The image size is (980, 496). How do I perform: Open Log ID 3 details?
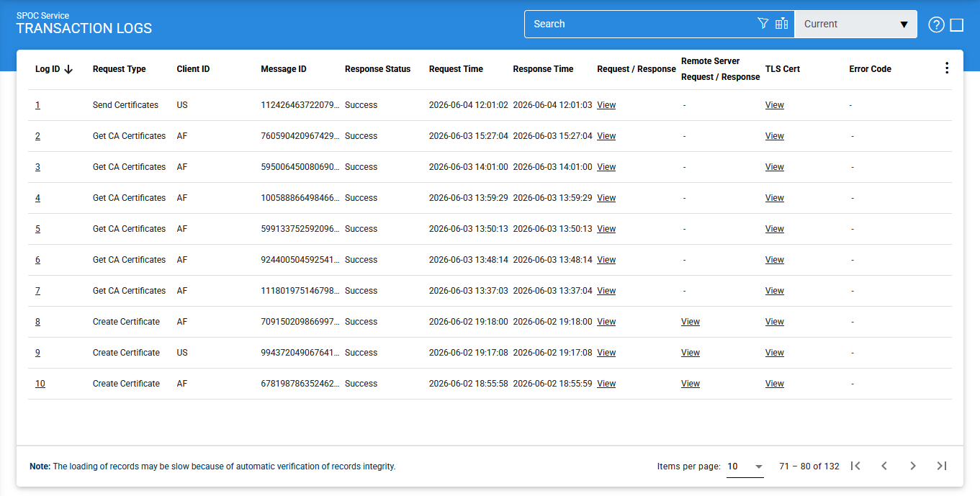(37, 167)
